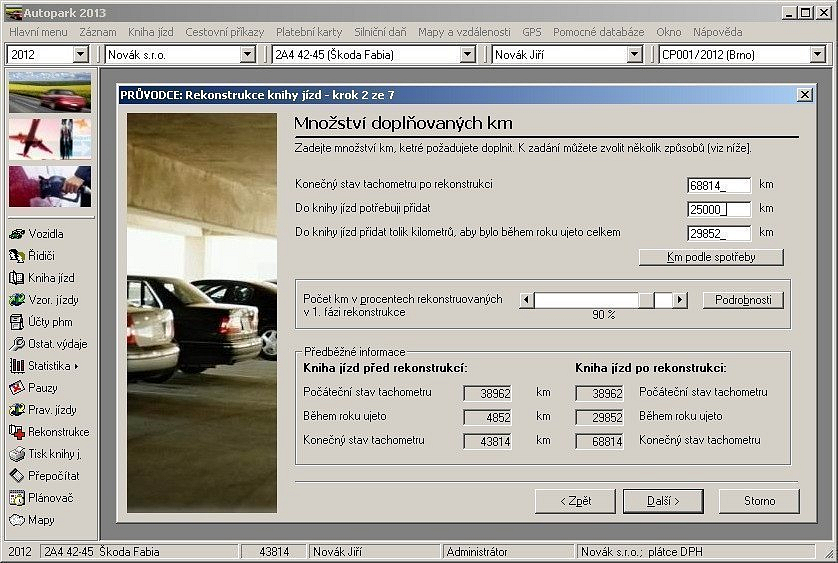Click the Účty phm sidebar item
The image size is (838, 563).
[41, 322]
